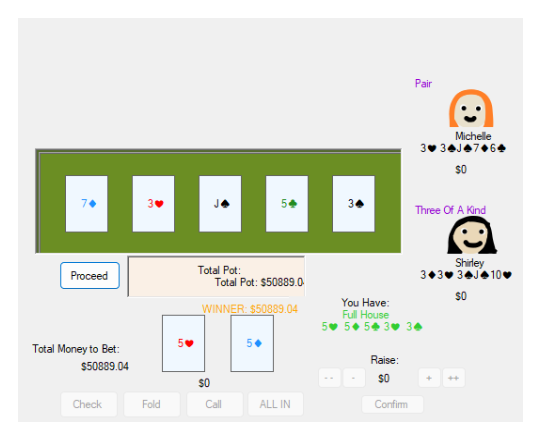The image size is (537, 437).
Task: Decrease raise with the single minus button
Action: (354, 378)
